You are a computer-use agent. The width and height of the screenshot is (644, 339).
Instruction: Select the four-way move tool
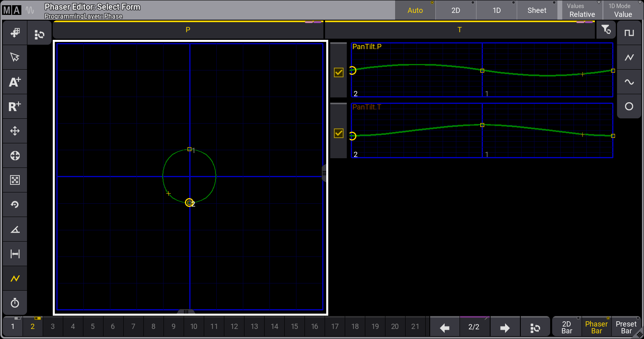(x=15, y=131)
